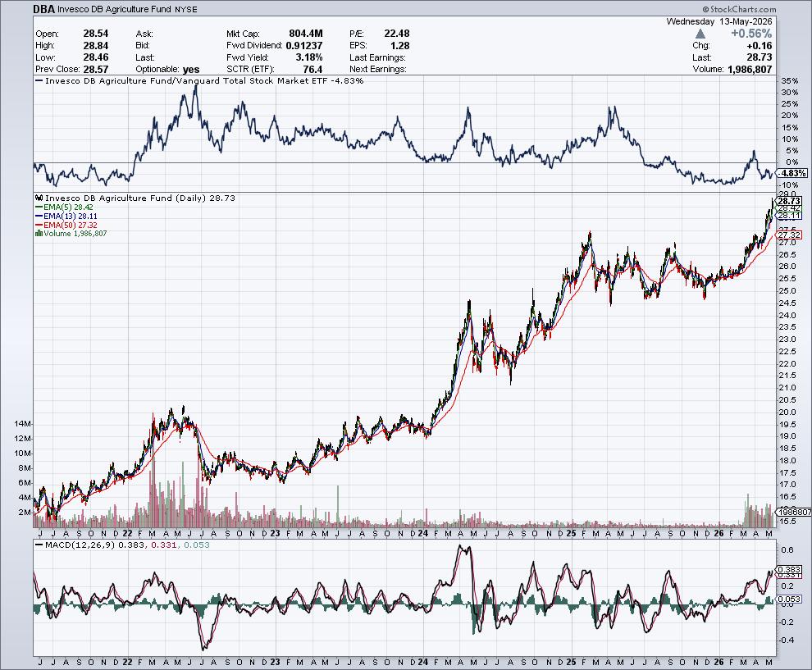The width and height of the screenshot is (812, 670).
Task: Click the candlestick icon beside the Daily legend
Action: click(39, 198)
